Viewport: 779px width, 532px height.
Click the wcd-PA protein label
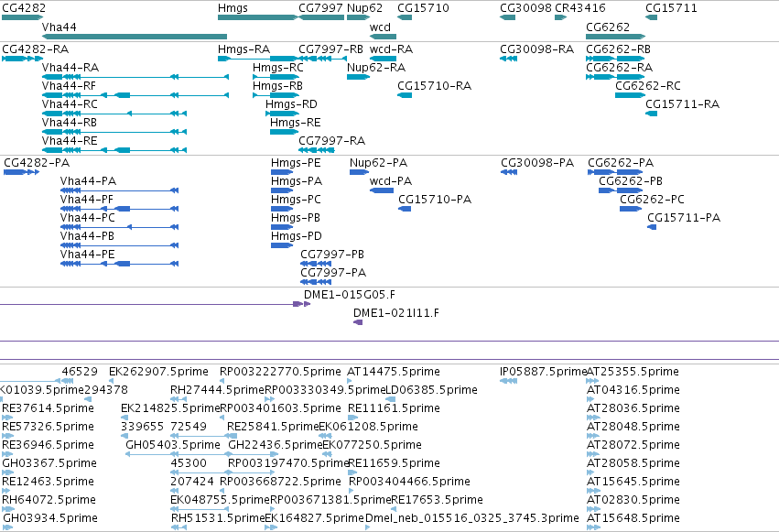click(x=391, y=181)
